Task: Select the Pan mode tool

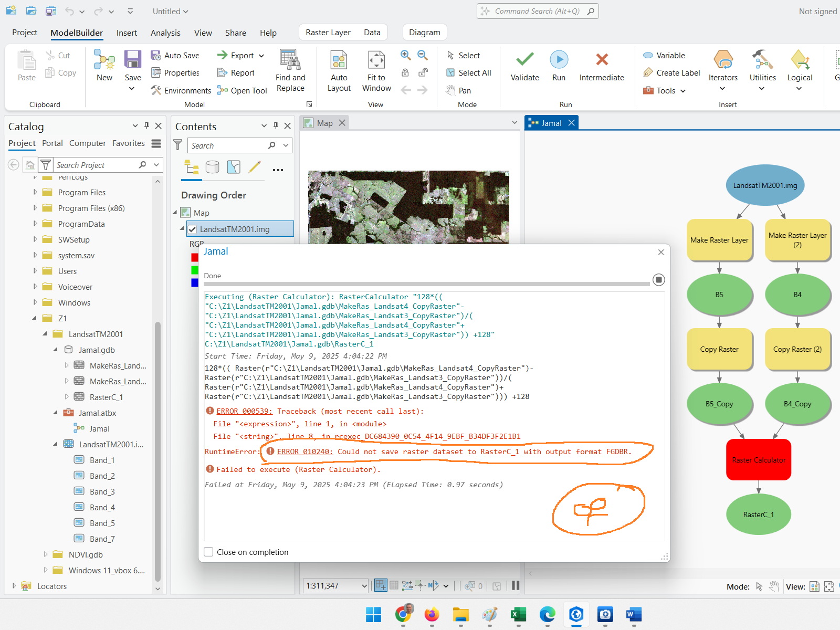Action: 464,90
